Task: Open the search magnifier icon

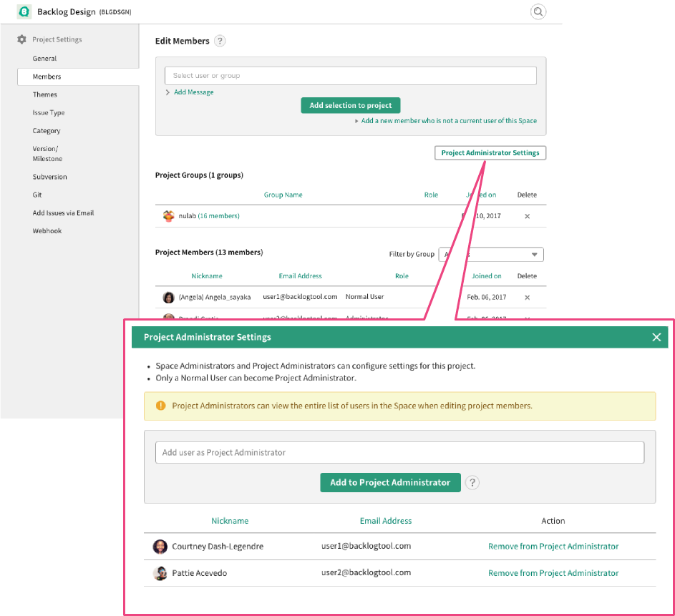Action: coord(538,11)
